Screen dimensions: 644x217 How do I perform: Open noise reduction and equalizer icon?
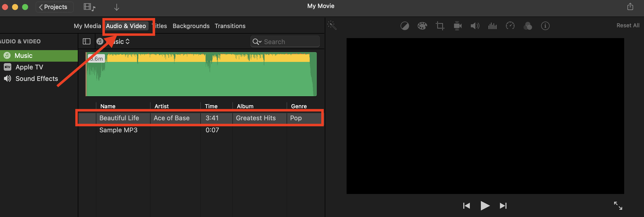coord(492,26)
